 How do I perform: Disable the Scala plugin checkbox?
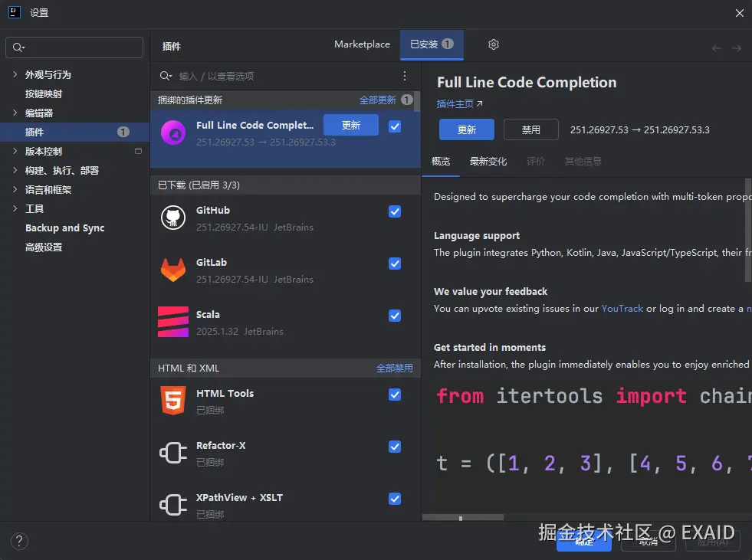tap(395, 316)
